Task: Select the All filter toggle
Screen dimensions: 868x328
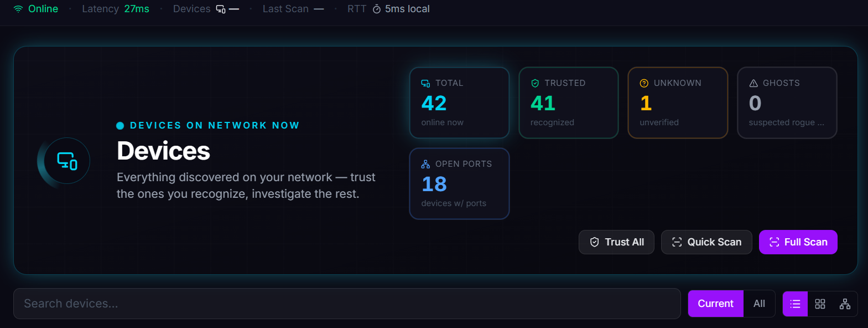Action: click(759, 304)
